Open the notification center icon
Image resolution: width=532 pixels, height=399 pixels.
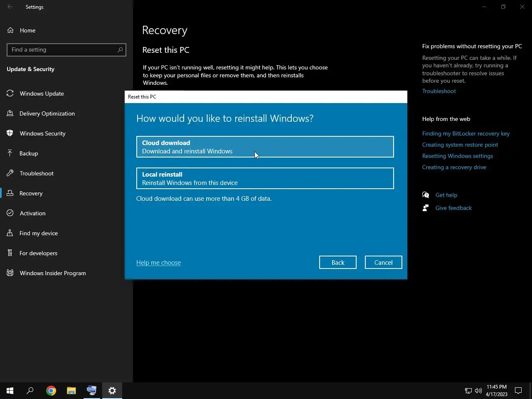tap(518, 391)
